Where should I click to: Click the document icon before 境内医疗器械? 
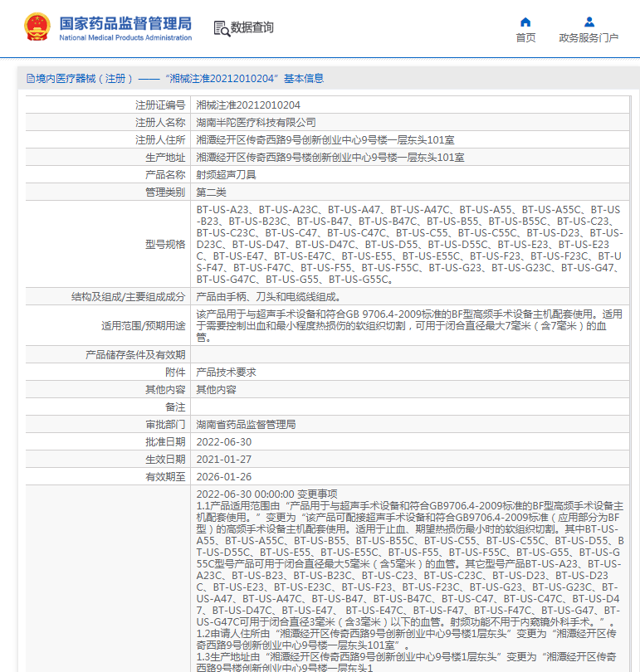(31, 79)
